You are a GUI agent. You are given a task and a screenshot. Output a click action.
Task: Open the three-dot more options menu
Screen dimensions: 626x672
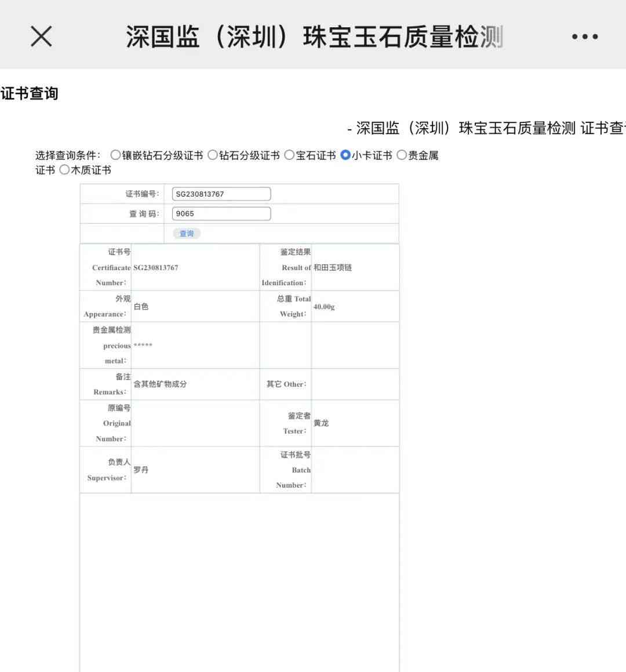585,37
